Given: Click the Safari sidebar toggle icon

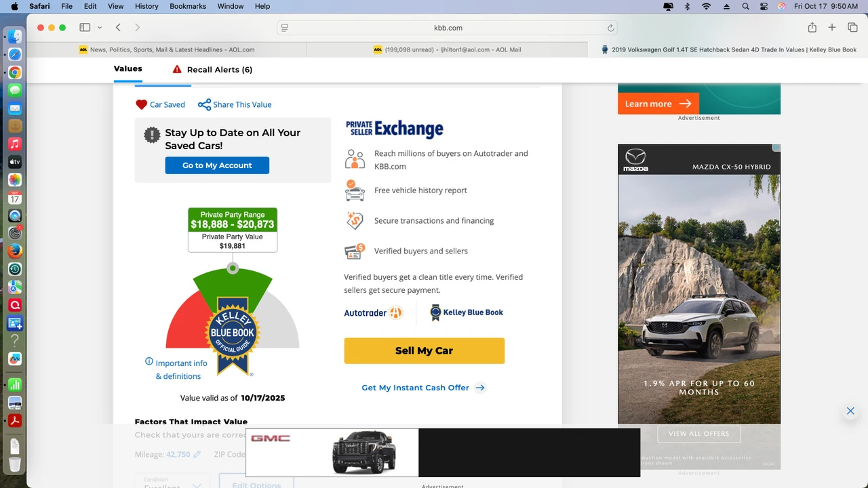Looking at the screenshot, I should [85, 28].
